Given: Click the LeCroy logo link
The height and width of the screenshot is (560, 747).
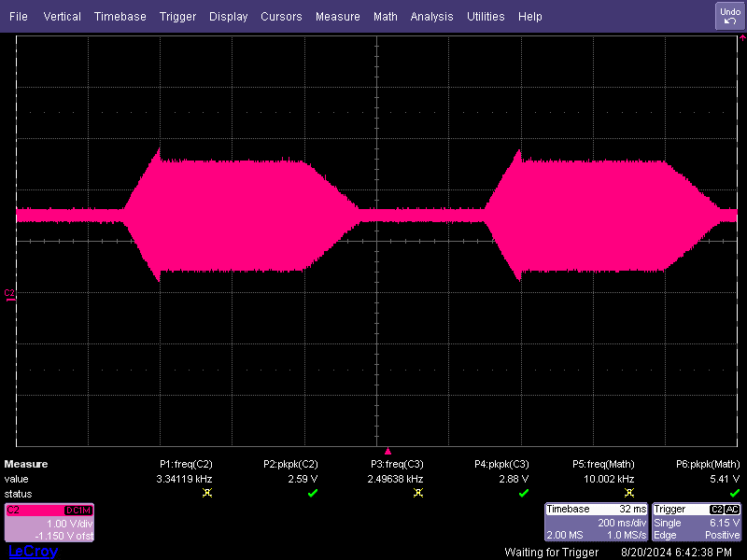Looking at the screenshot, I should click(x=33, y=552).
